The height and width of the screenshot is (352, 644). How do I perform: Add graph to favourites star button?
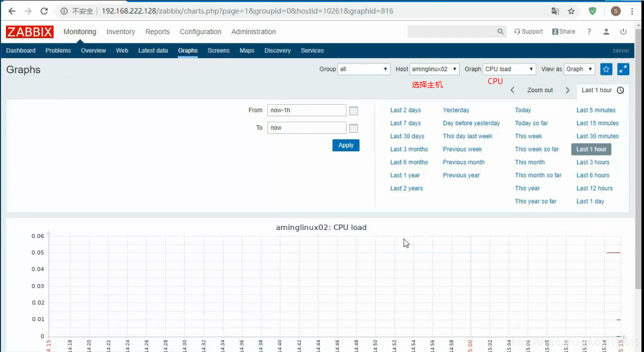pyautogui.click(x=606, y=69)
